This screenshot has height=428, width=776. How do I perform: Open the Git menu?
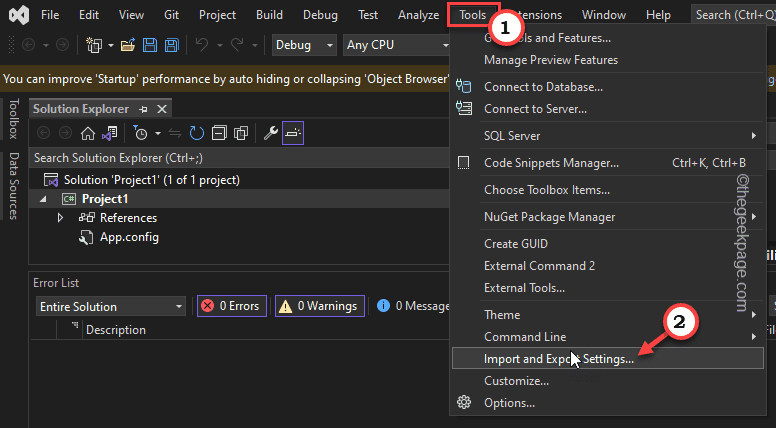point(171,15)
